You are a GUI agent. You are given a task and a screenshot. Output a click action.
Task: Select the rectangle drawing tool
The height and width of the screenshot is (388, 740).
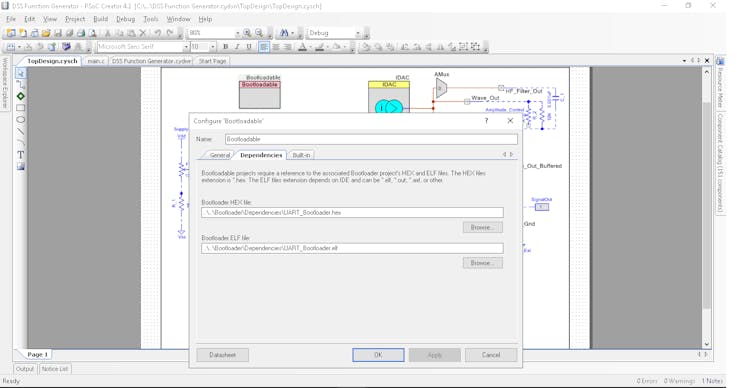(21, 108)
